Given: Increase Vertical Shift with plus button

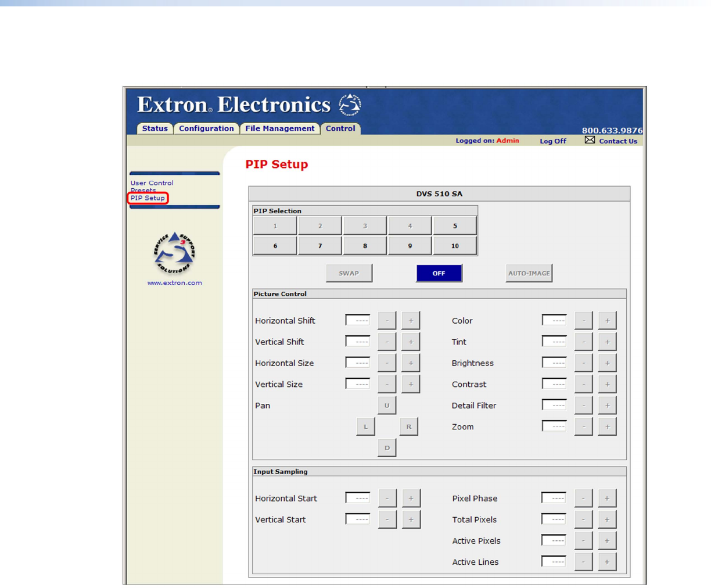Looking at the screenshot, I should click(411, 342).
